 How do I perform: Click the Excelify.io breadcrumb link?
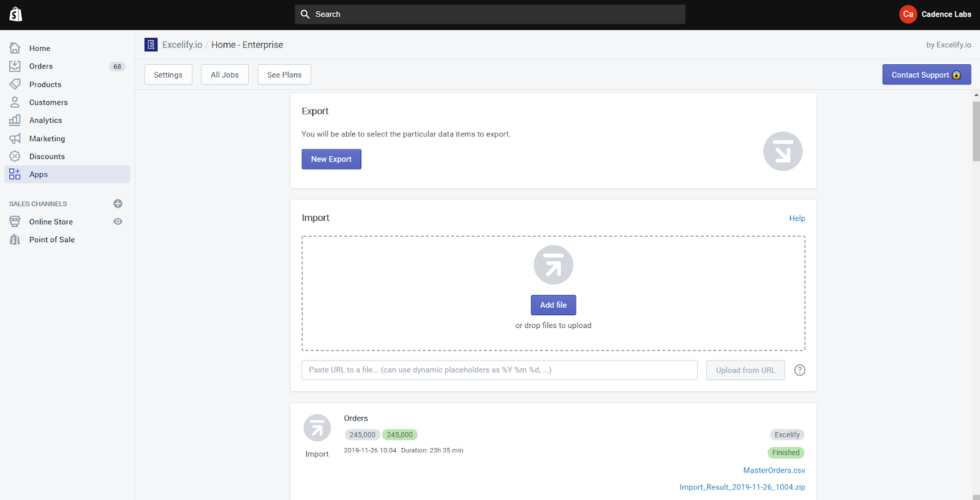pos(182,45)
